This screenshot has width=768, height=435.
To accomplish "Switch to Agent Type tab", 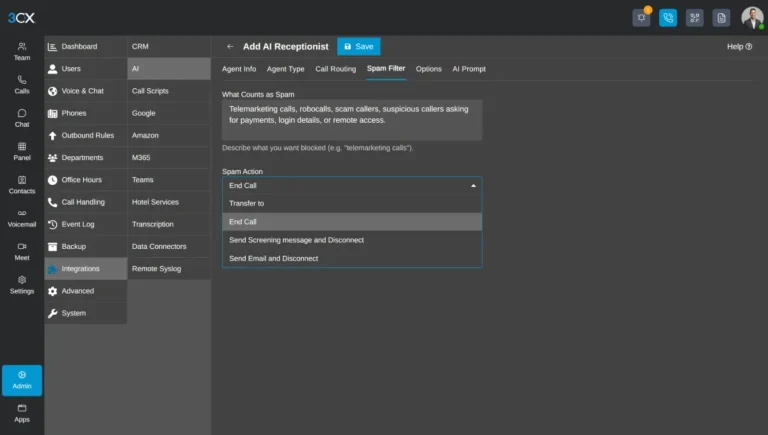I will [x=286, y=69].
